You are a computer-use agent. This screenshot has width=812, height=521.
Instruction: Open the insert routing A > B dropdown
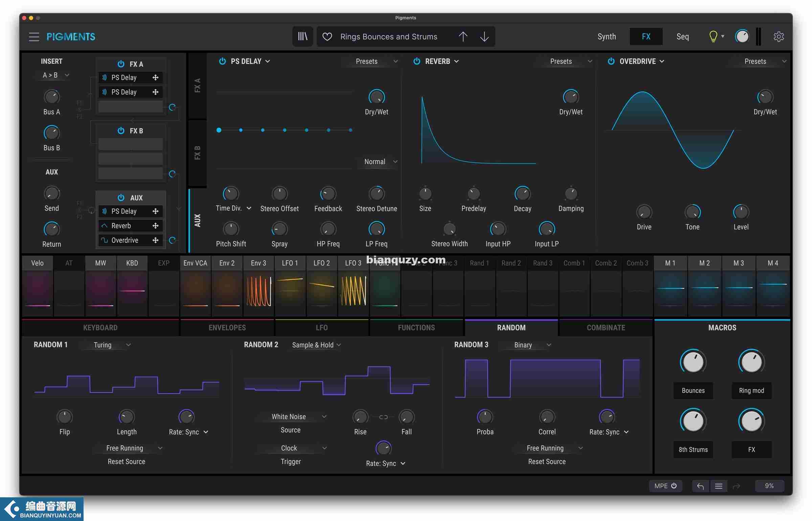(x=54, y=75)
